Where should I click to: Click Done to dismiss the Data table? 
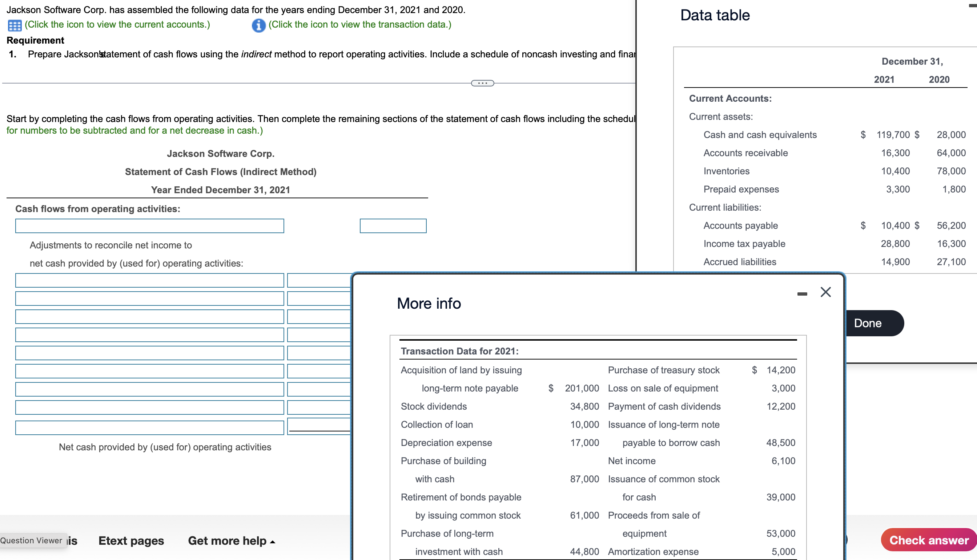(867, 323)
